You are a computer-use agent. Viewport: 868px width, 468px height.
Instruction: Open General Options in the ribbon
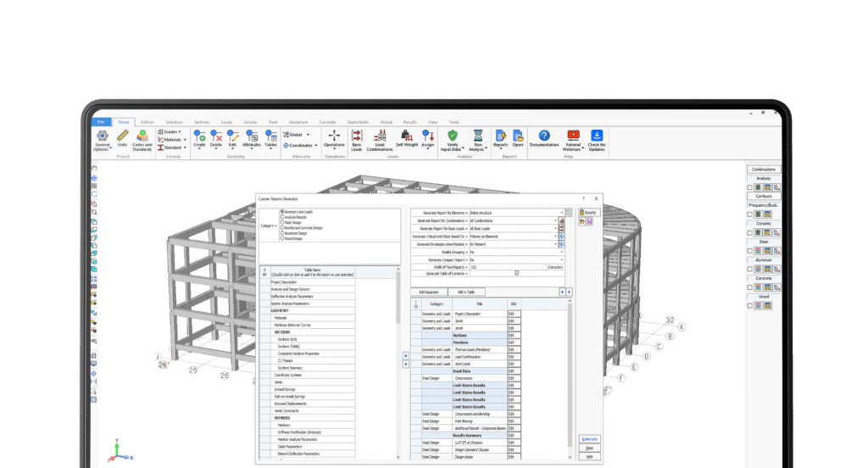click(x=103, y=140)
